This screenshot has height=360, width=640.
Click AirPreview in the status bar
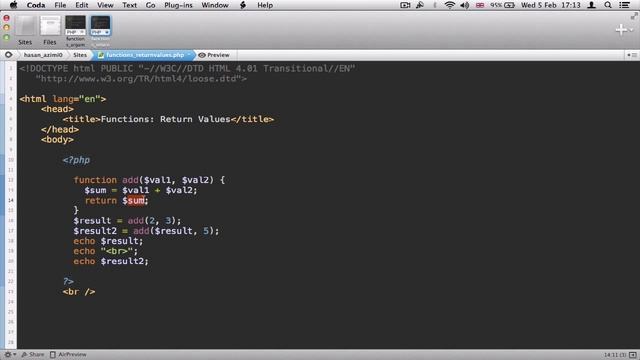pyautogui.click(x=68, y=355)
